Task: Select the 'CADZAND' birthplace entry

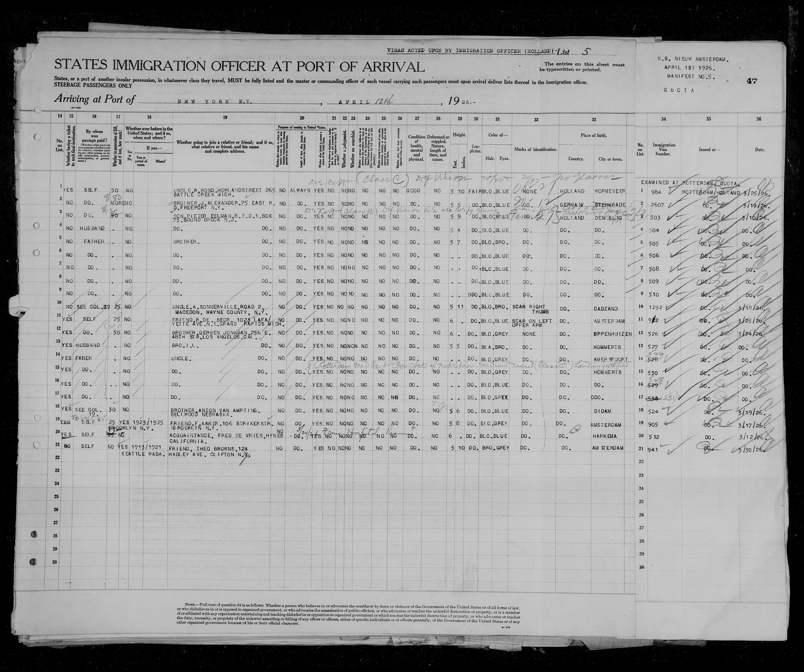Action: tap(606, 308)
